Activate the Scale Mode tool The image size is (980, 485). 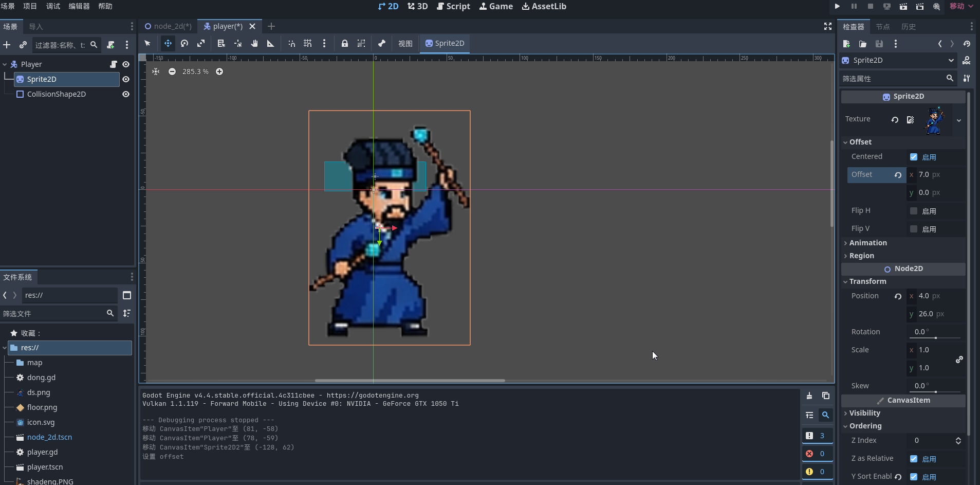point(201,43)
